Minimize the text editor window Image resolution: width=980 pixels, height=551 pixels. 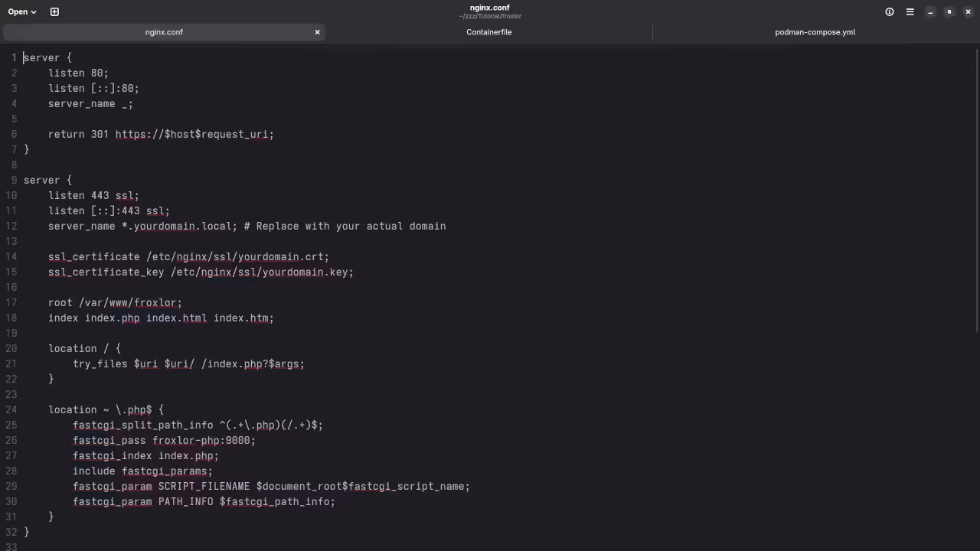[x=930, y=11]
